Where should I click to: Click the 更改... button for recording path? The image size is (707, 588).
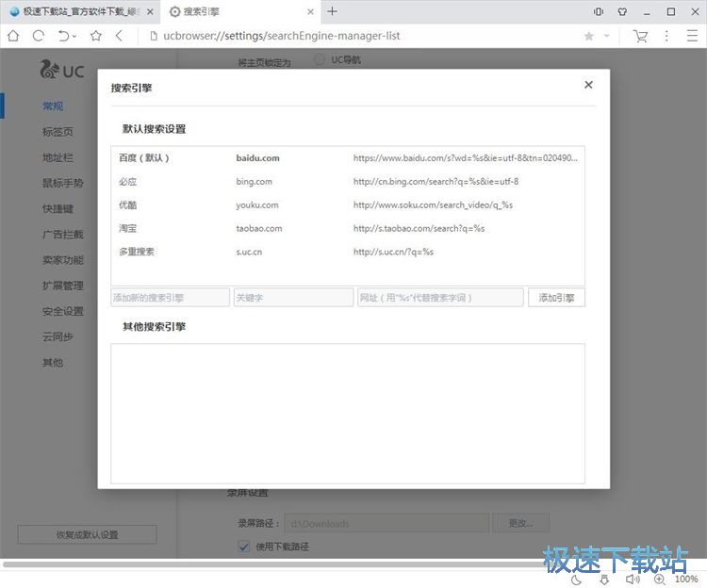click(x=520, y=523)
